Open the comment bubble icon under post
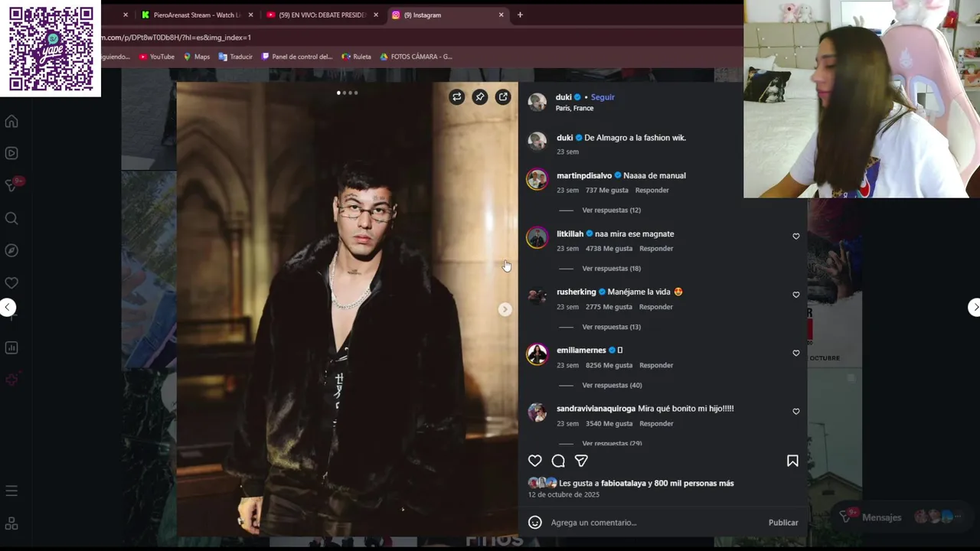This screenshot has width=980, height=551. coord(558,461)
